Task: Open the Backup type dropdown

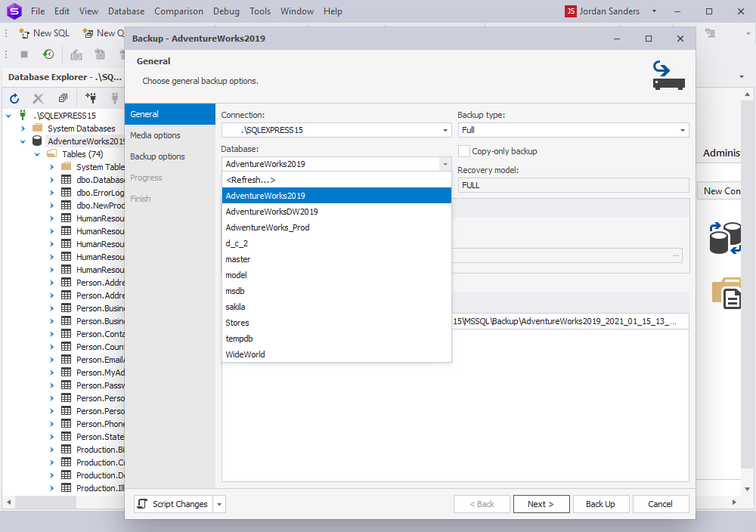Action: coord(682,130)
